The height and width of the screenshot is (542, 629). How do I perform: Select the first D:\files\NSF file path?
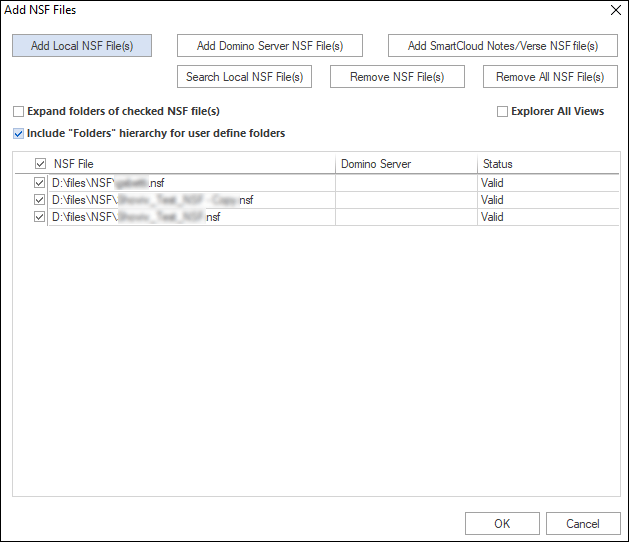pos(108,183)
